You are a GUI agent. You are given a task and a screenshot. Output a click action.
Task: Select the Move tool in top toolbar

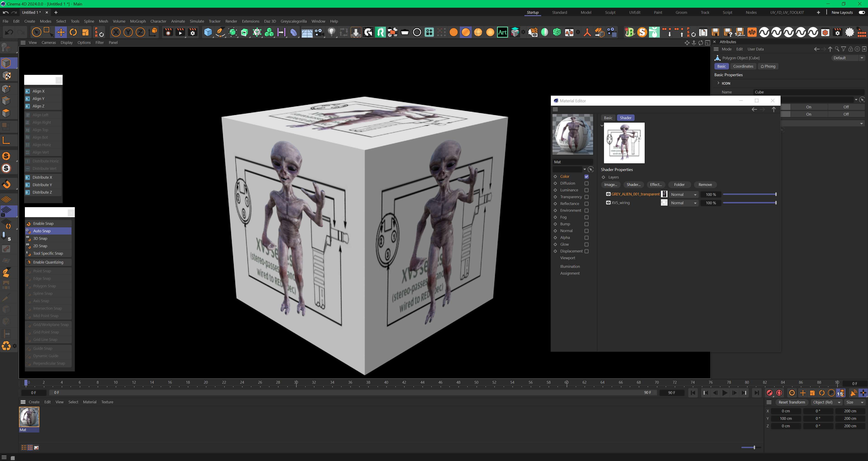pyautogui.click(x=61, y=32)
